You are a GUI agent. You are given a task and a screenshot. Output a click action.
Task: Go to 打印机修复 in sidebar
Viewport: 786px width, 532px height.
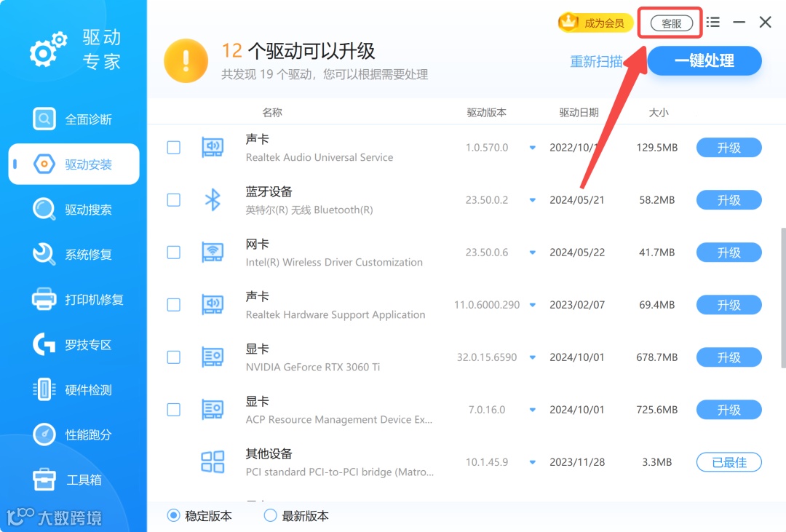74,299
